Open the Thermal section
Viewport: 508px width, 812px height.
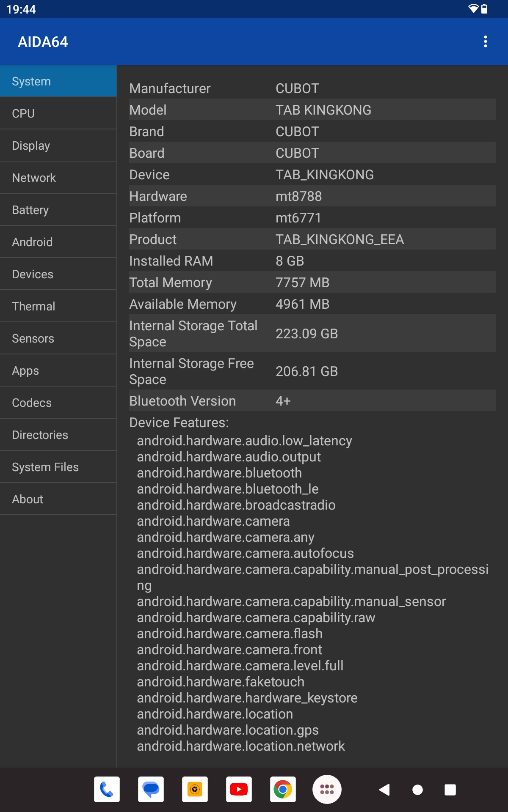pyautogui.click(x=58, y=306)
